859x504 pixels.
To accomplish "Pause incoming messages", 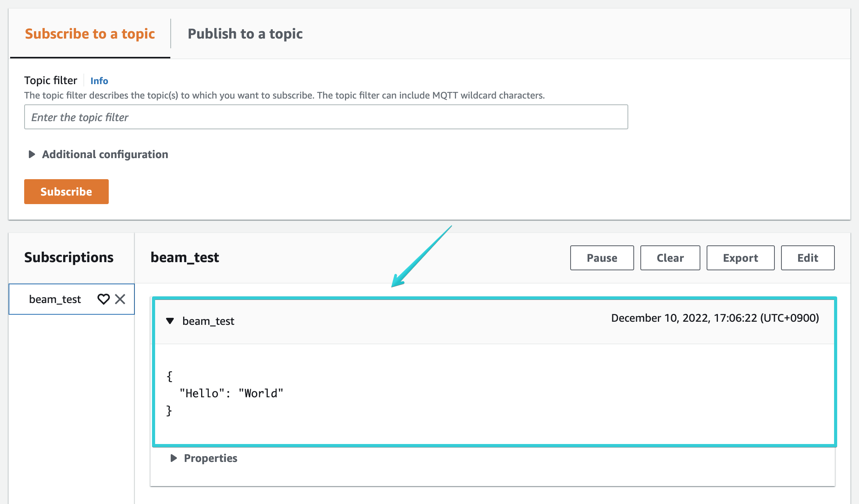I will [x=601, y=257].
